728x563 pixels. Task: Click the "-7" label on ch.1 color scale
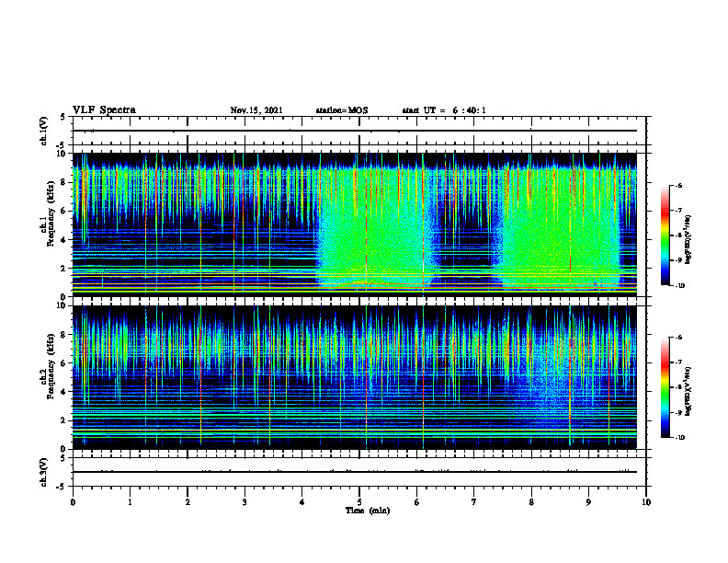click(x=678, y=211)
